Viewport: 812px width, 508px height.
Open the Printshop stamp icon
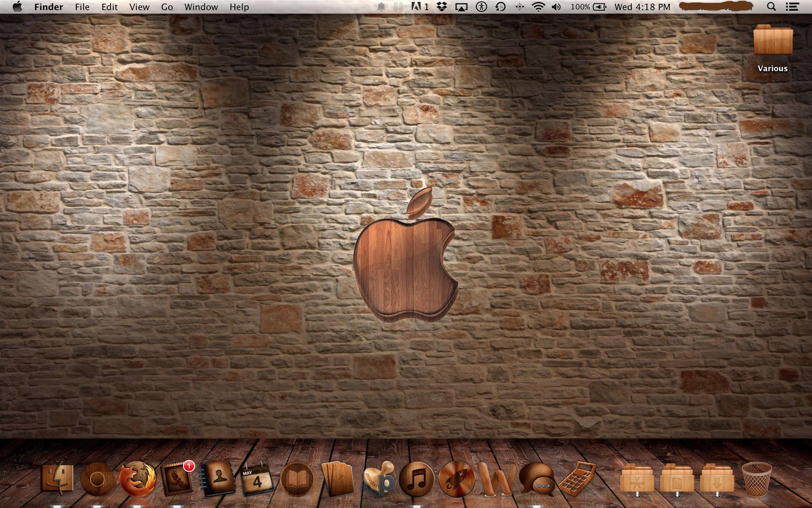click(x=378, y=479)
